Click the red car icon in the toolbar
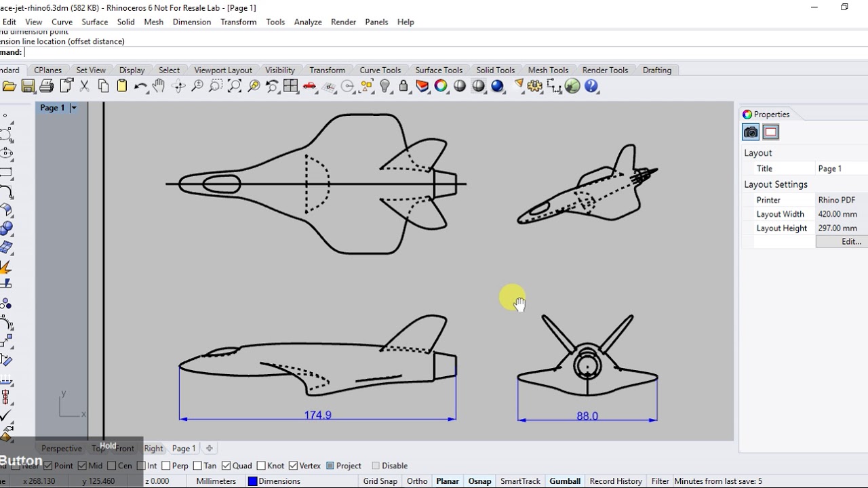This screenshot has height=488, width=868. pyautogui.click(x=310, y=86)
